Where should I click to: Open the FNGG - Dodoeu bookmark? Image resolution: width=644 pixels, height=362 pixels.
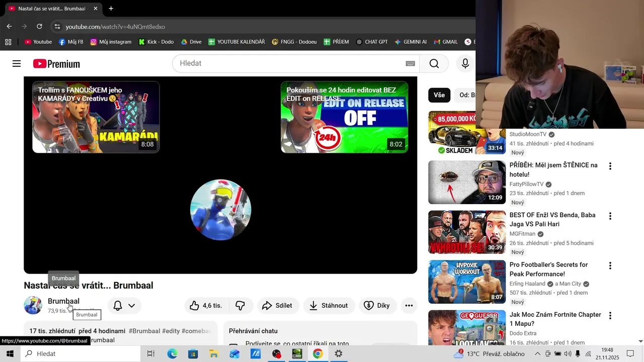pyautogui.click(x=294, y=42)
